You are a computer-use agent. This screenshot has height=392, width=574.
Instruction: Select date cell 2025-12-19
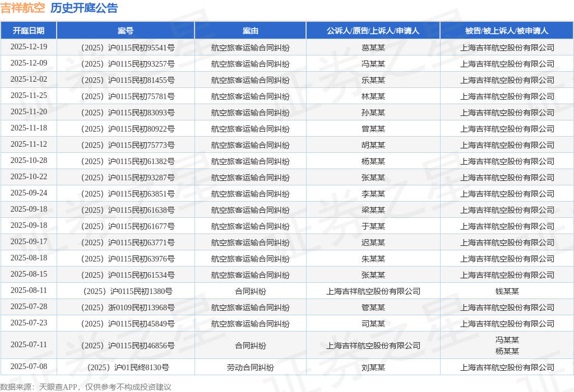[29, 47]
